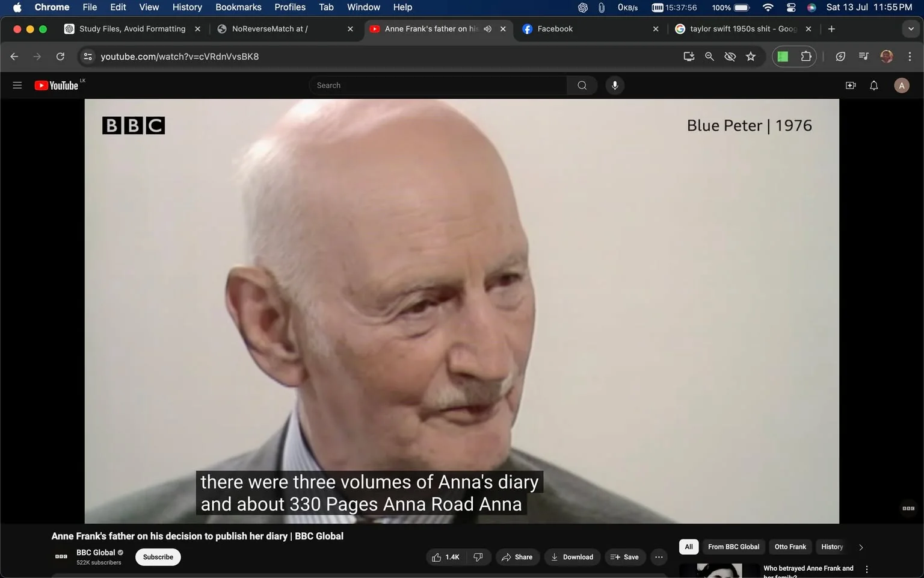The height and width of the screenshot is (578, 924).
Task: Open the BBC Global channel avatar
Action: coord(61,556)
